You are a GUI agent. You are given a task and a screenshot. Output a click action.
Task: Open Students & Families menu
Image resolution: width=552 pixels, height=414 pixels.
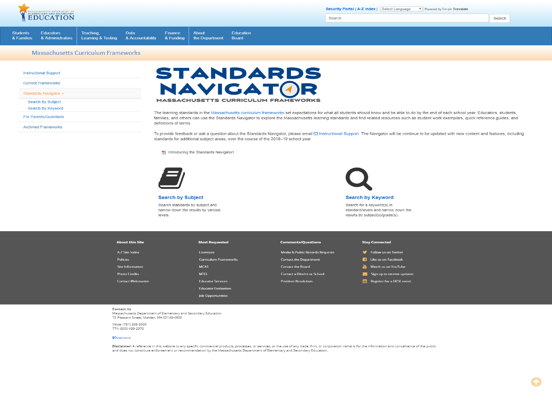22,36
